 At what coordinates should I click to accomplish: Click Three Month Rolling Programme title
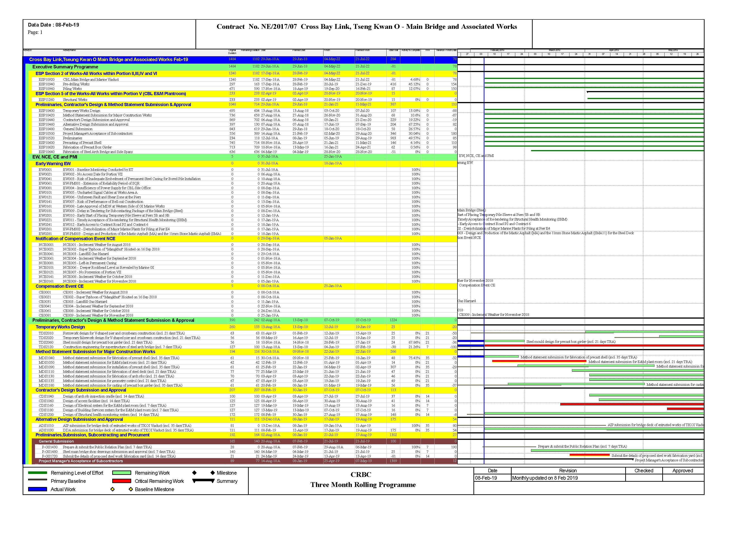pos(363,485)
